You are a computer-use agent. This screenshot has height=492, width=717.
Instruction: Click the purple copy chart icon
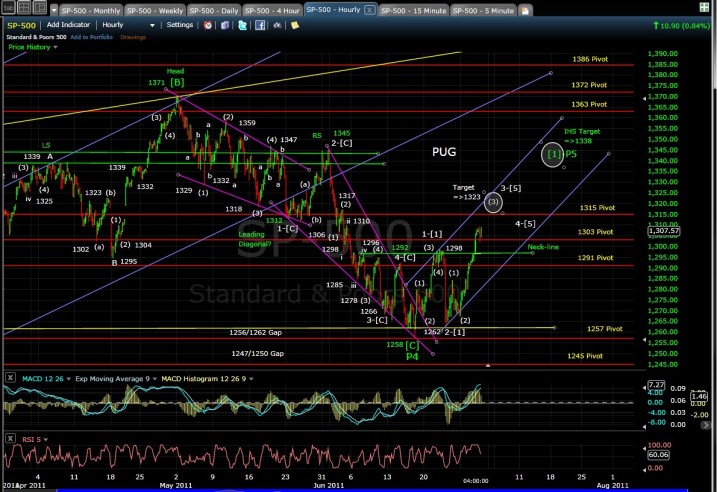point(225,25)
